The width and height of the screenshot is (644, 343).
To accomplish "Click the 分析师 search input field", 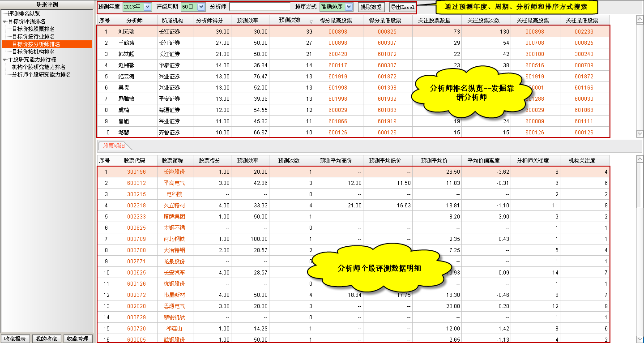I will 260,7.
